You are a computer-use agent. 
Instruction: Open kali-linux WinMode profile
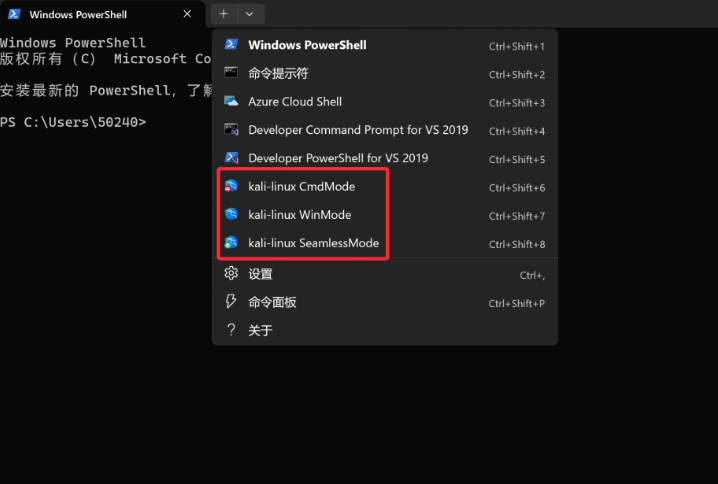[x=385, y=215]
